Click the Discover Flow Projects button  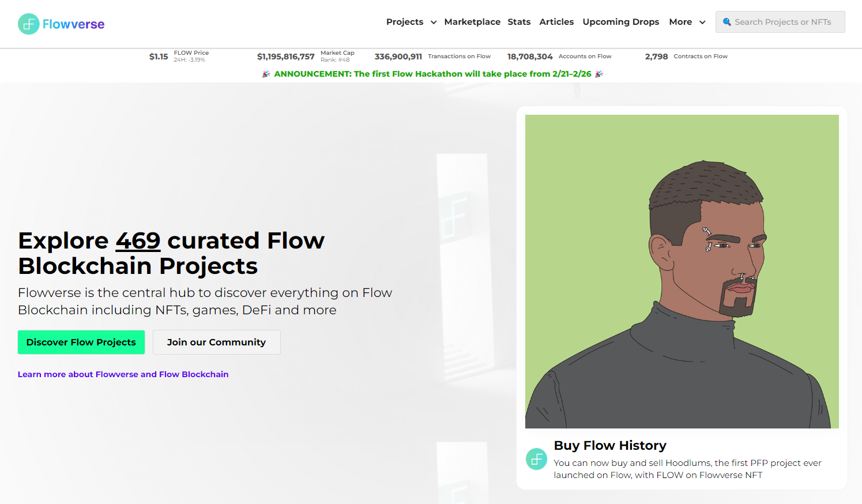pyautogui.click(x=81, y=343)
